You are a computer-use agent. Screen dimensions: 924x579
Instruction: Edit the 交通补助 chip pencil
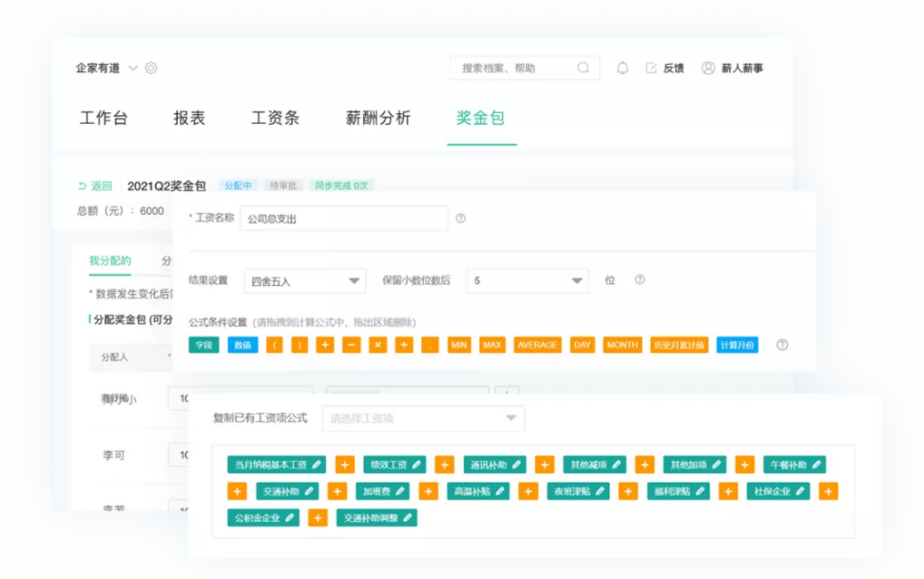[309, 492]
